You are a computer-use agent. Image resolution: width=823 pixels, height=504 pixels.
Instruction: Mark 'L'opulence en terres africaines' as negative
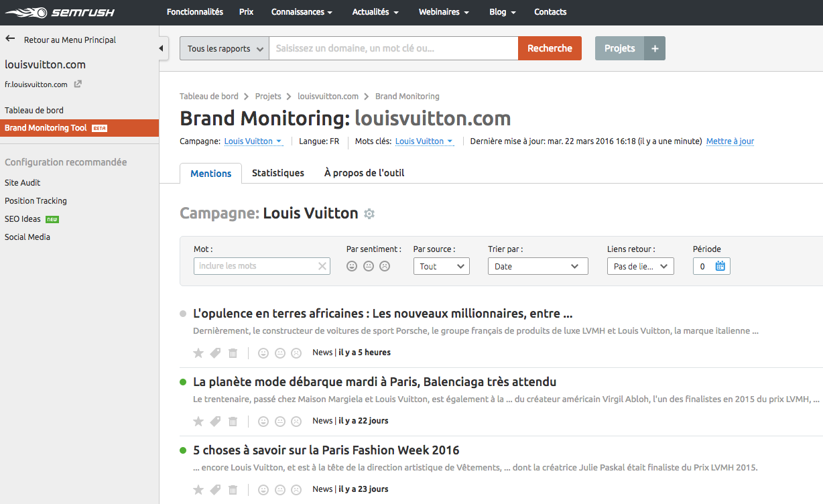296,353
